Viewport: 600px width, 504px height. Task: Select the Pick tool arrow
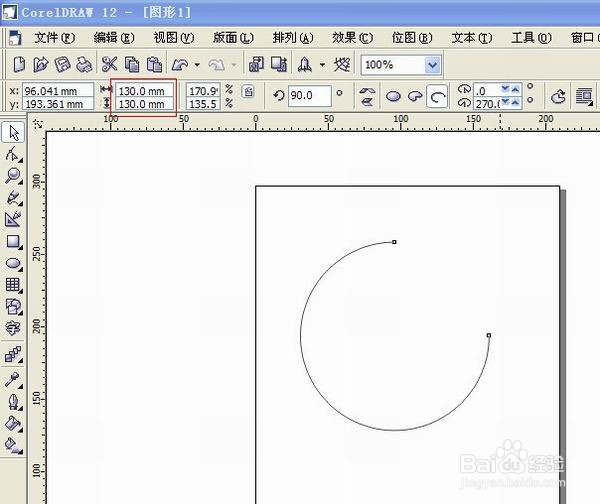tap(13, 132)
